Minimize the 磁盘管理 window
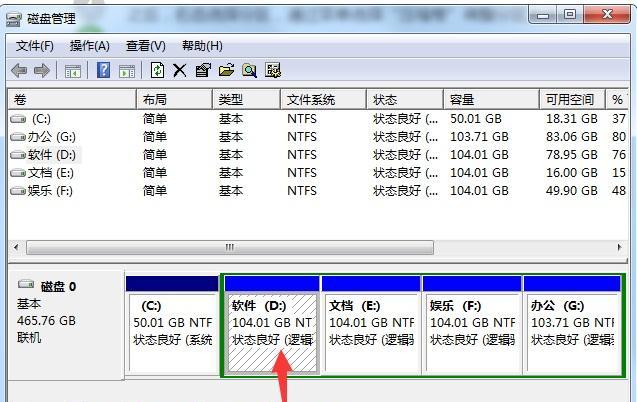Image resolution: width=637 pixels, height=402 pixels. [542, 15]
